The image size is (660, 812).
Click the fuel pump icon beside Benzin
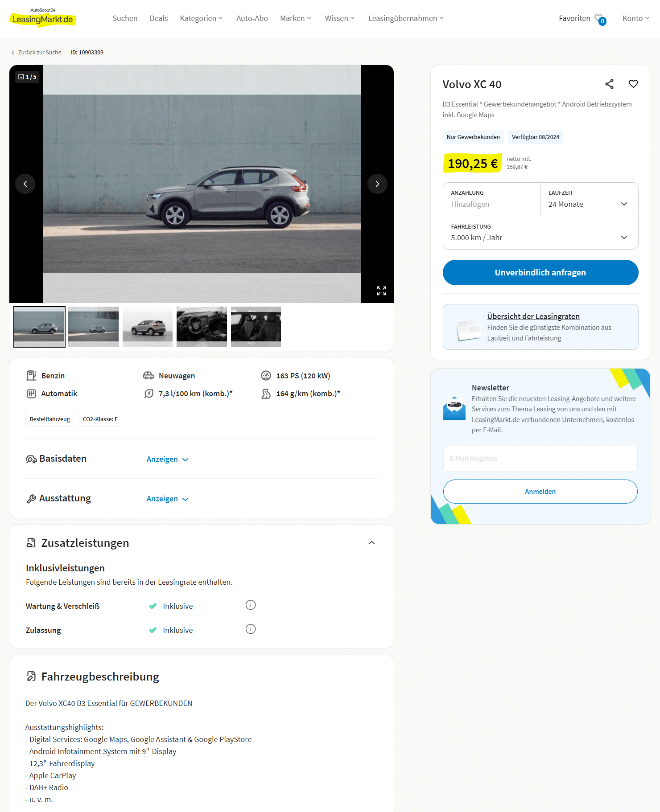[x=31, y=376]
